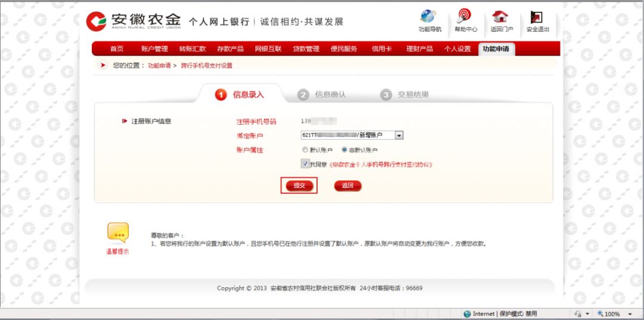Open the 网银互联 menu
Viewport: 644px width, 320px height.
pos(268,49)
